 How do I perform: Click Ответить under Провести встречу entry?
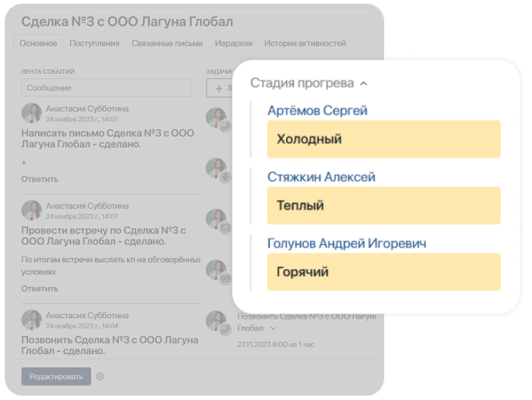(x=39, y=288)
